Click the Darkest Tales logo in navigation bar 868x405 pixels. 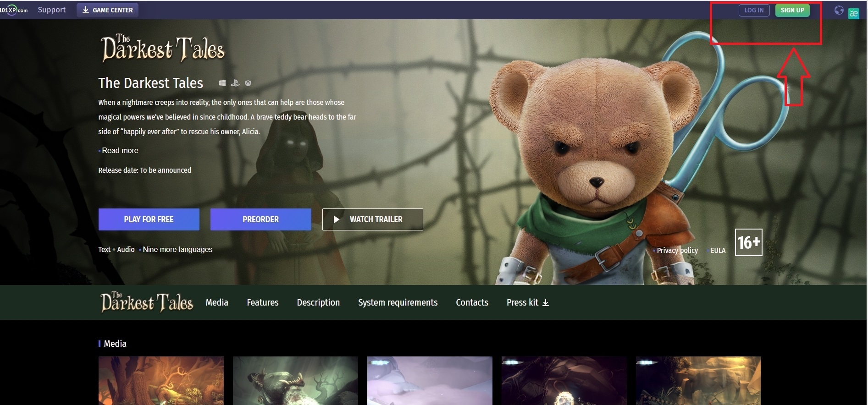coord(147,302)
